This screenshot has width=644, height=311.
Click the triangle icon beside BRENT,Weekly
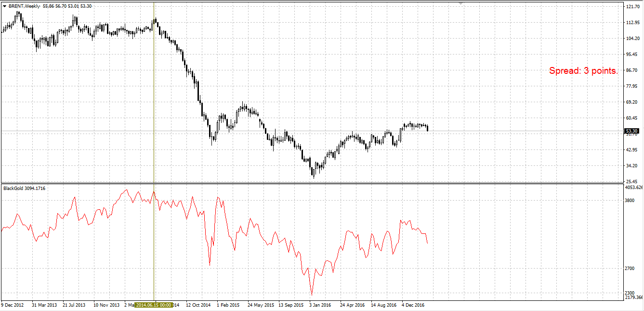[x=4, y=6]
